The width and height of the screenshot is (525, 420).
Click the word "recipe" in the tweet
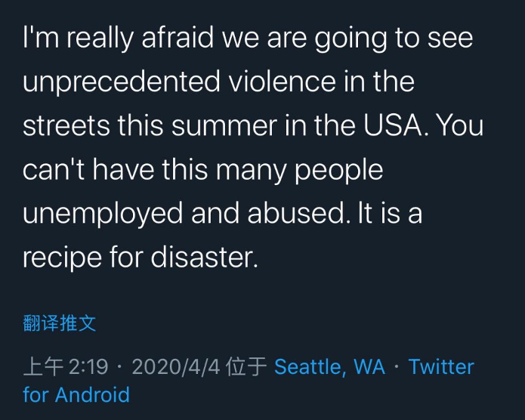pos(62,259)
